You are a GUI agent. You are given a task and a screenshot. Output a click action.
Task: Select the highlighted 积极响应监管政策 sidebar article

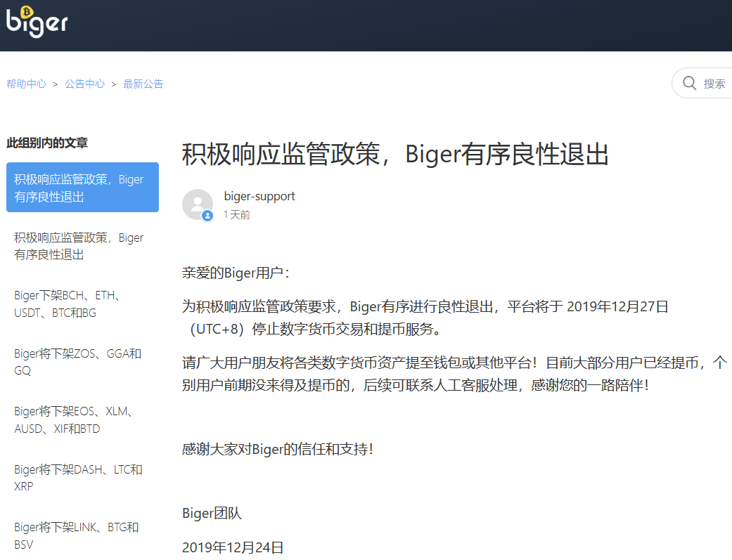click(83, 187)
